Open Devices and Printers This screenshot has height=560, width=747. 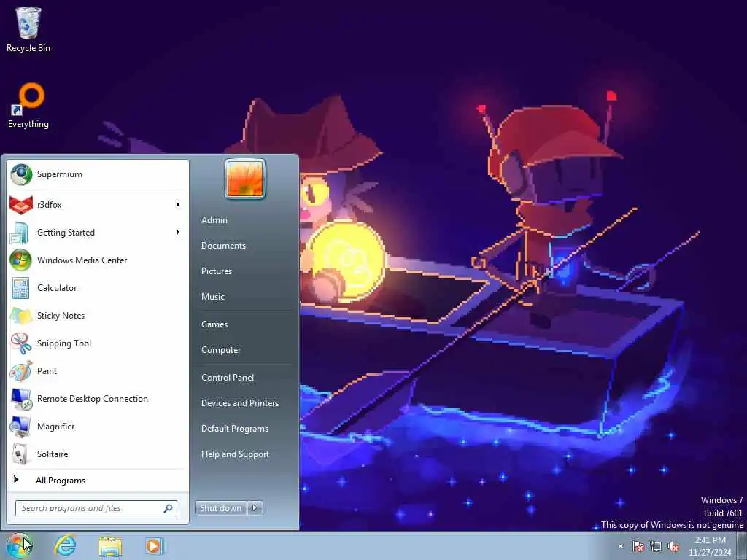[x=240, y=403]
